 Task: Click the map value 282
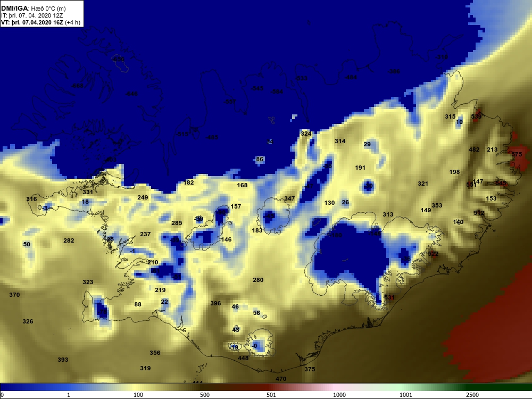coord(69,240)
